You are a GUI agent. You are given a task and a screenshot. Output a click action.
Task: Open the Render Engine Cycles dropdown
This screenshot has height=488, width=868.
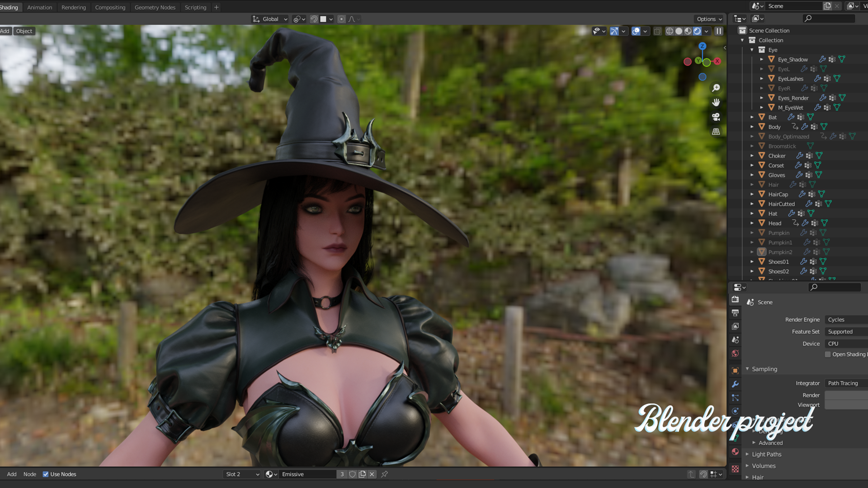click(846, 319)
